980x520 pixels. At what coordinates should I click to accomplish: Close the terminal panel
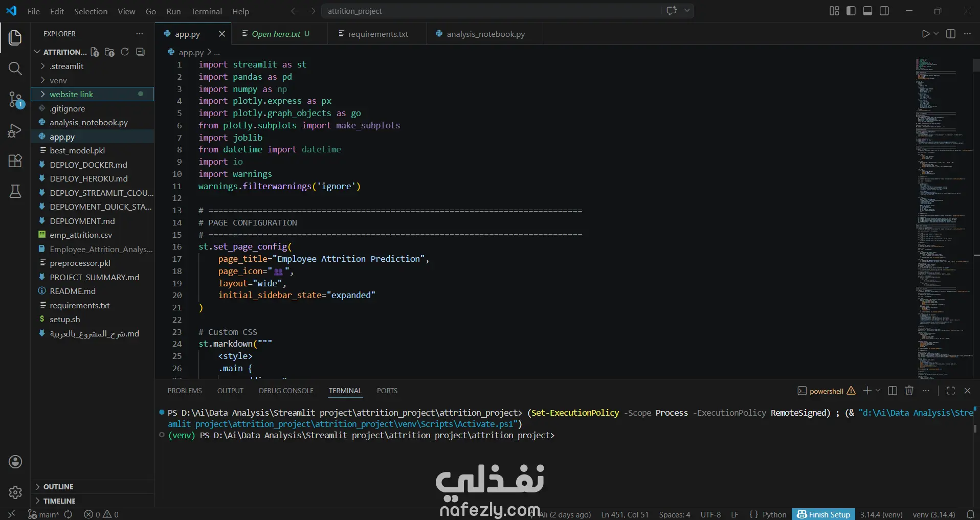click(967, 391)
